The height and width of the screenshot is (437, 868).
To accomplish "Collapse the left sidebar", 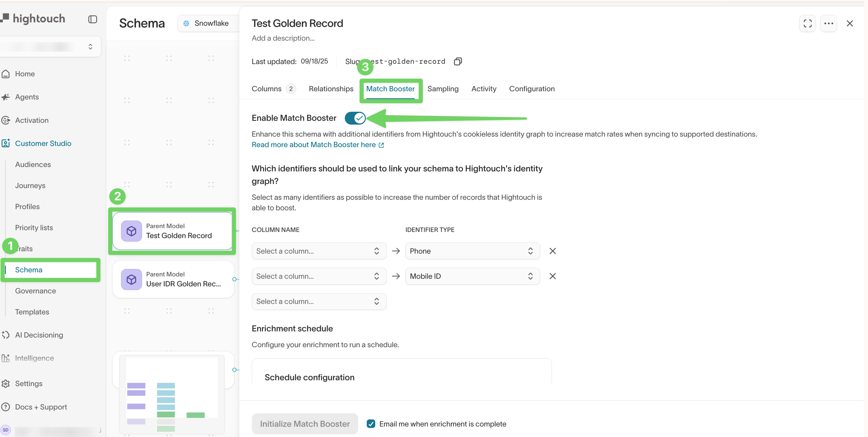I will [92, 19].
